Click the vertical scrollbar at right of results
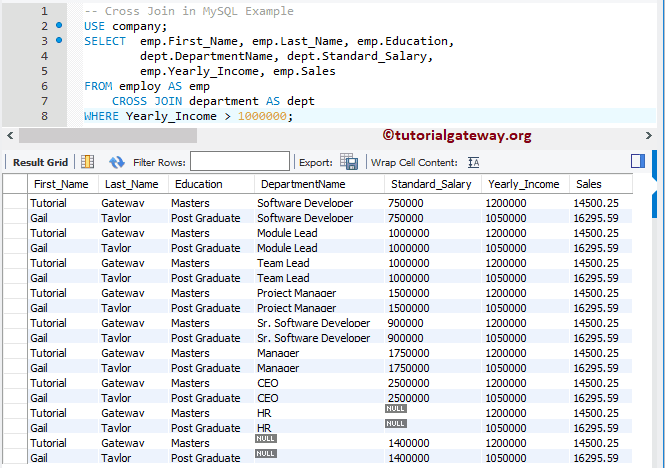This screenshot has height=468, width=665. point(654,310)
